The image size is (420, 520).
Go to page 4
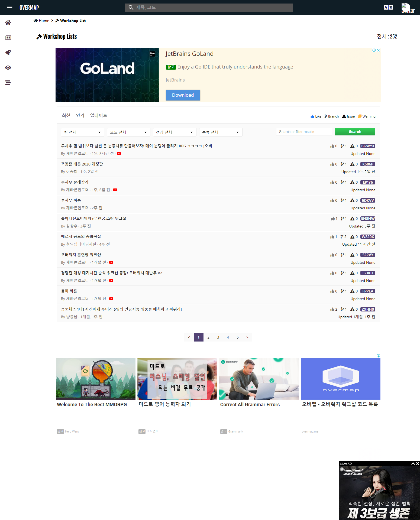[x=228, y=337]
